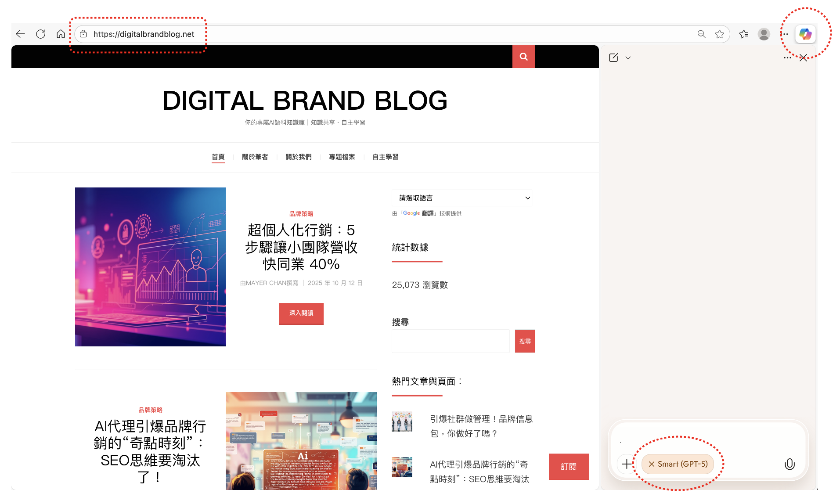Open the neon laptop article thumbnail
This screenshot has width=840, height=504.
[x=151, y=267]
